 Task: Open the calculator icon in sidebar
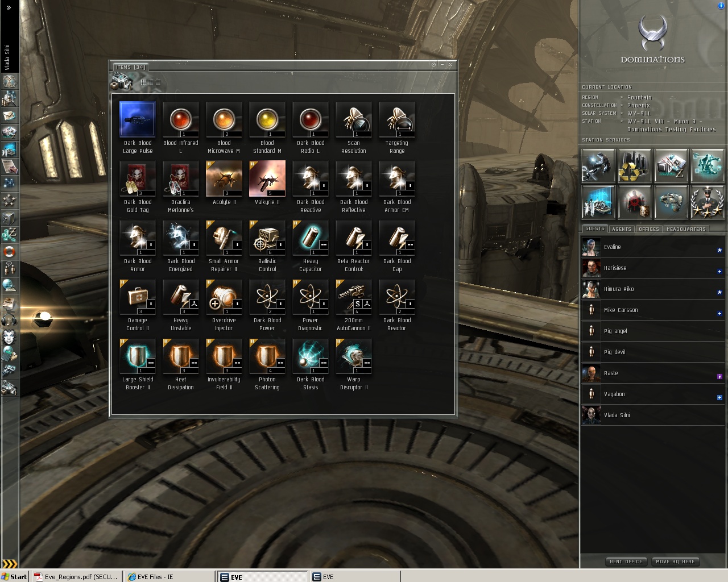coord(10,354)
